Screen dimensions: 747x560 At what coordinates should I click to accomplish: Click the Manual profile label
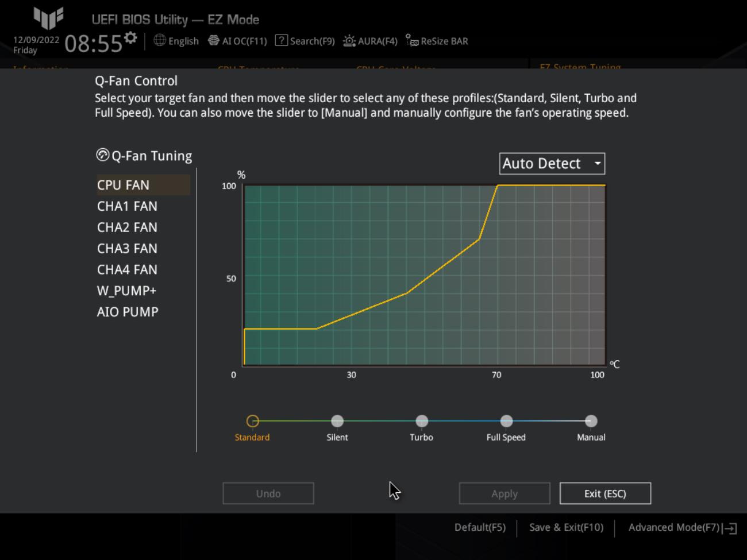(x=591, y=437)
